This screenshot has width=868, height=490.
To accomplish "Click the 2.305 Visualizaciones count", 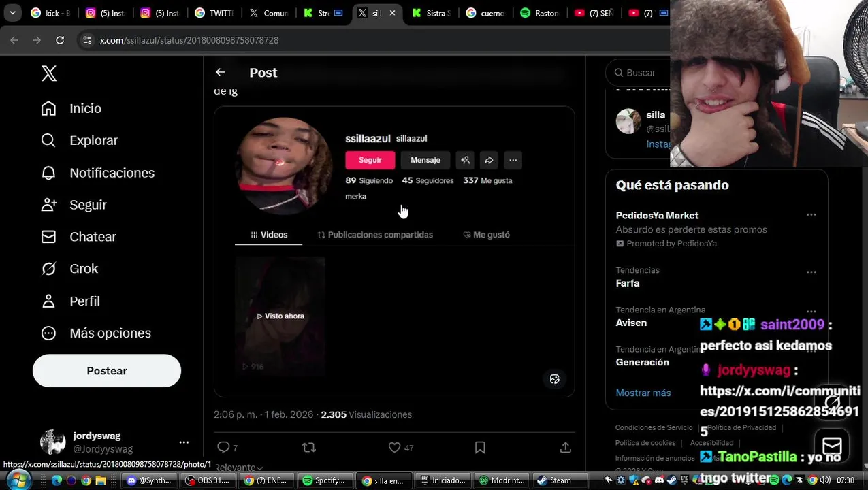I will 366,414.
